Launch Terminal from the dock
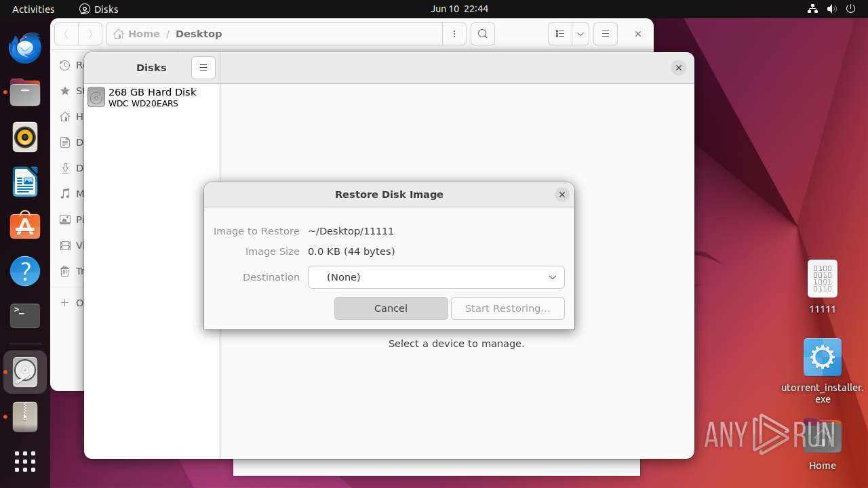 25,316
